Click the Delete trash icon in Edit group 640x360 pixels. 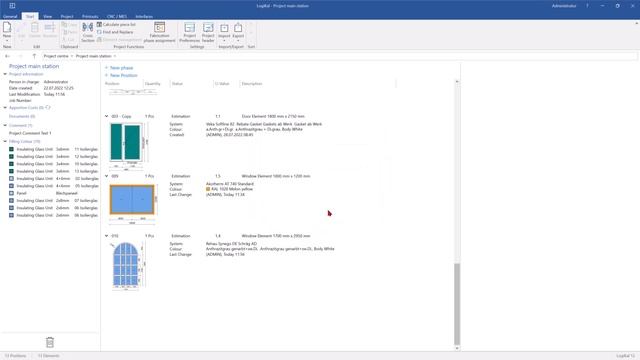pos(35,28)
